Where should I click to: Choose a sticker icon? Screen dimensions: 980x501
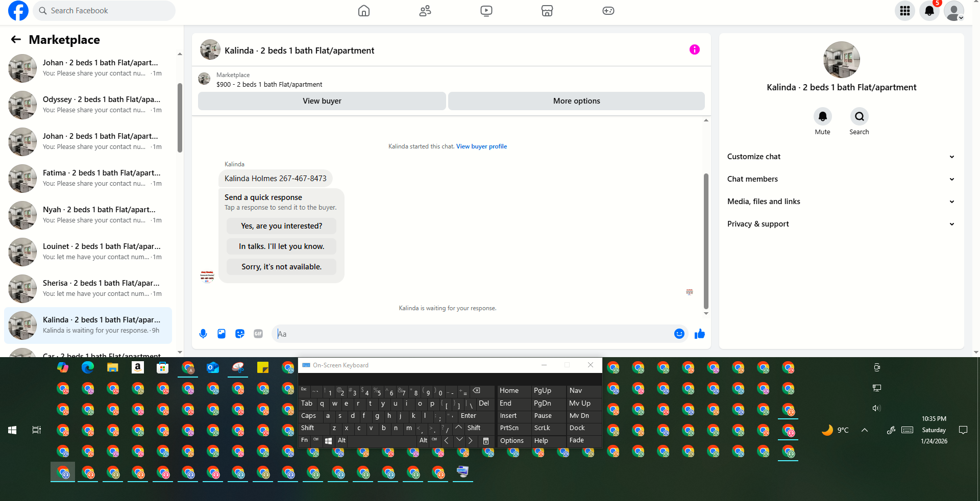(x=240, y=334)
